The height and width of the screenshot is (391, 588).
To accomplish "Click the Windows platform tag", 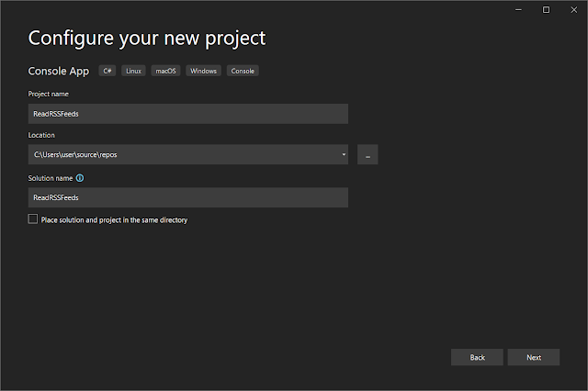I will [x=203, y=71].
